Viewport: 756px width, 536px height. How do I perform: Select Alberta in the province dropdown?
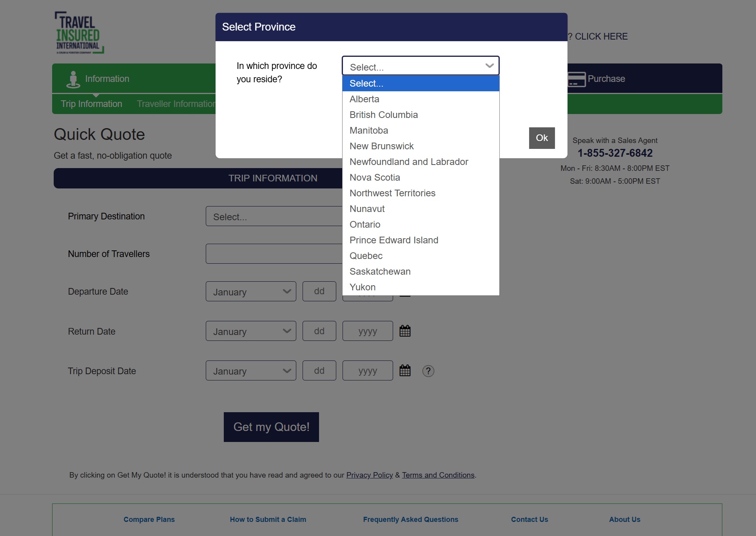coord(364,99)
